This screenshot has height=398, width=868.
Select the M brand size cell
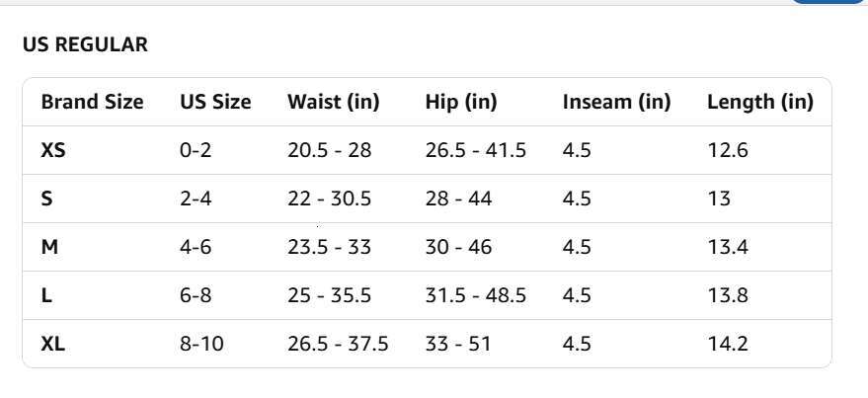click(x=49, y=247)
